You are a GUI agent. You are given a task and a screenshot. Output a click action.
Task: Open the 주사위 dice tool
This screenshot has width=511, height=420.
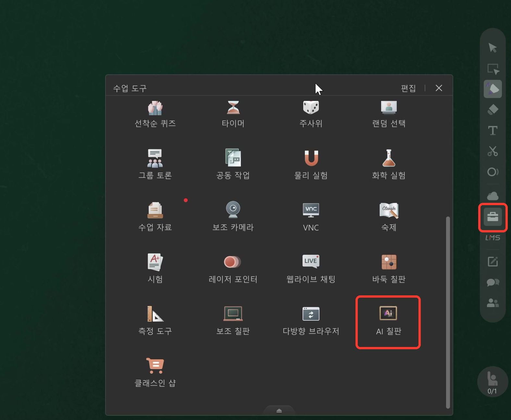[311, 114]
